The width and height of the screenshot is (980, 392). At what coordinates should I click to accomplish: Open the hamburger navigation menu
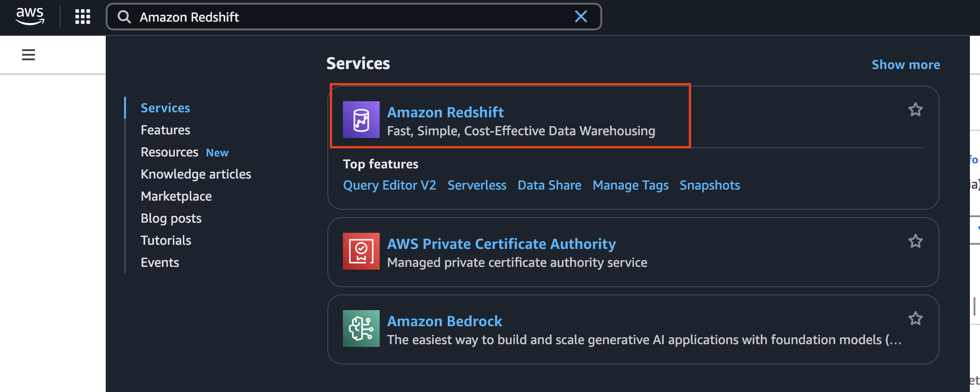tap(28, 55)
